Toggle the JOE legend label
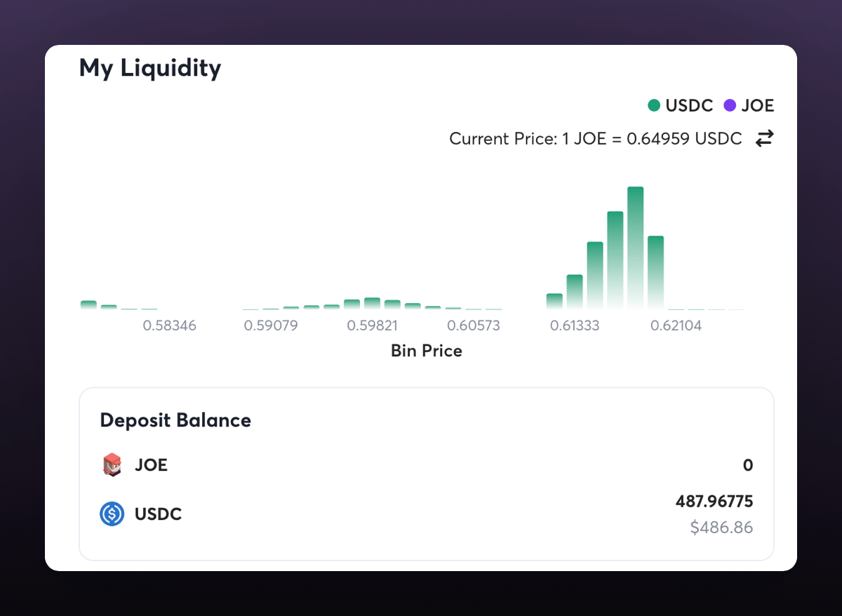This screenshot has width=842, height=616. (x=758, y=106)
